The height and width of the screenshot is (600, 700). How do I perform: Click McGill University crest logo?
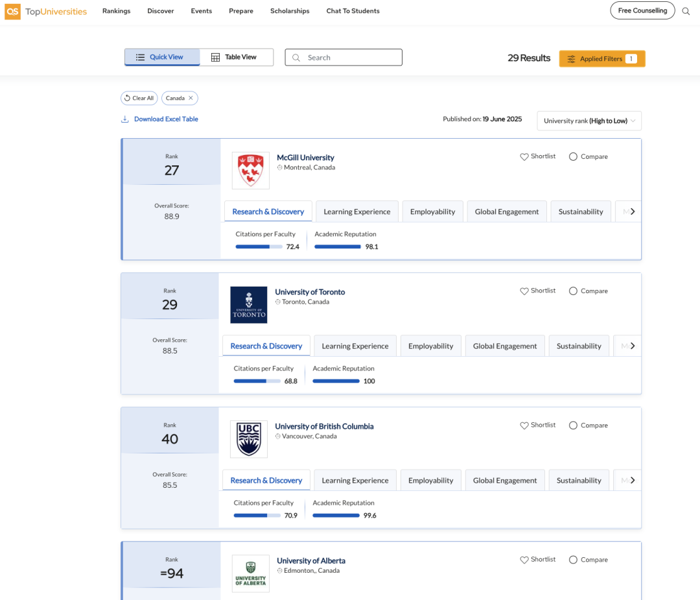[250, 171]
